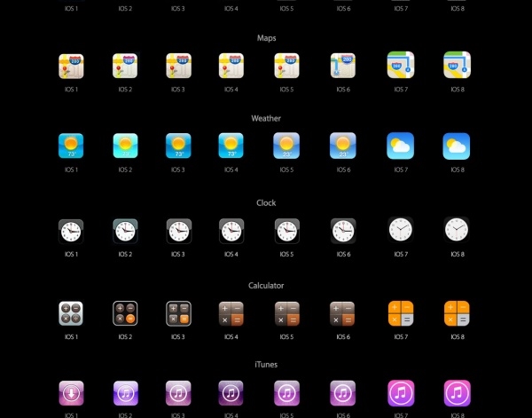This screenshot has width=532, height=418.
Task: Select the iOS 4 iTunes icon
Action: point(231,393)
